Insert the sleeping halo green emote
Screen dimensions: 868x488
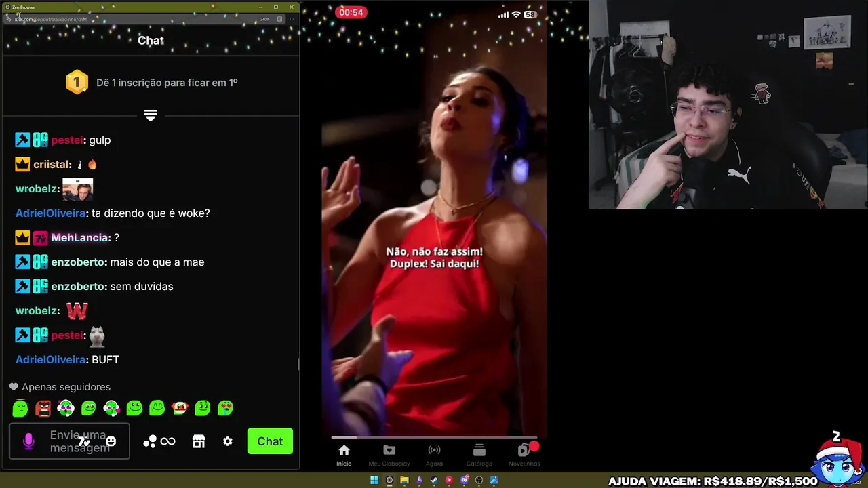[20, 408]
